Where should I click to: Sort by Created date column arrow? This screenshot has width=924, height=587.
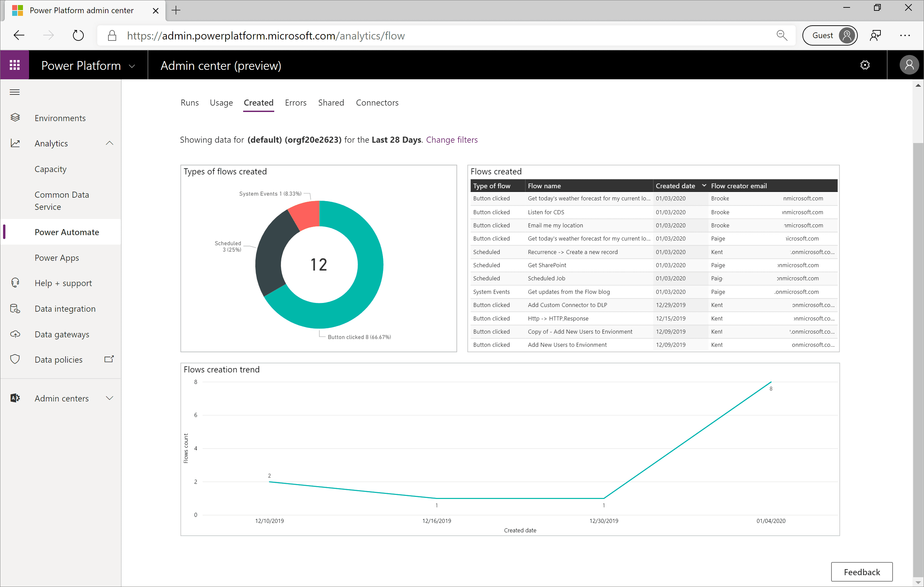pos(704,186)
